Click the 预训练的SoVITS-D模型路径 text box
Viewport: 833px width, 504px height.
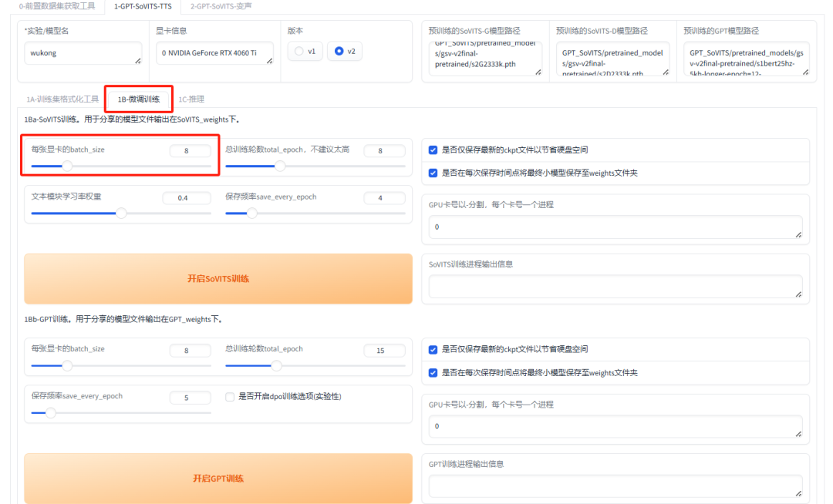(x=612, y=59)
